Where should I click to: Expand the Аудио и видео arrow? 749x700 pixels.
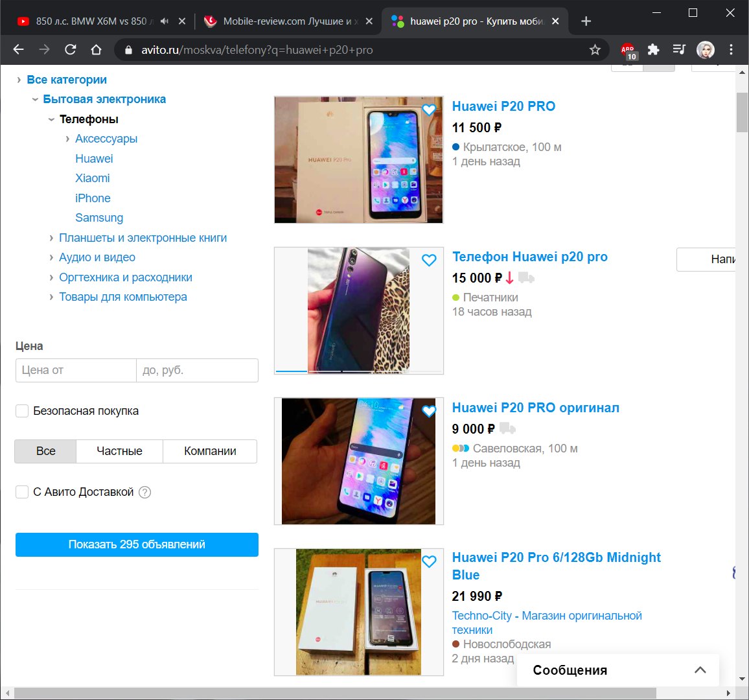click(51, 257)
